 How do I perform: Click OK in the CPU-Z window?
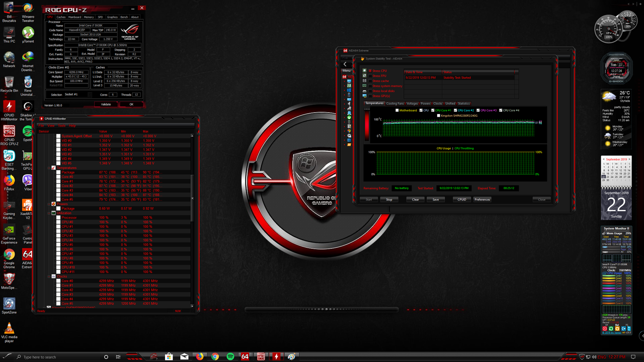131,105
